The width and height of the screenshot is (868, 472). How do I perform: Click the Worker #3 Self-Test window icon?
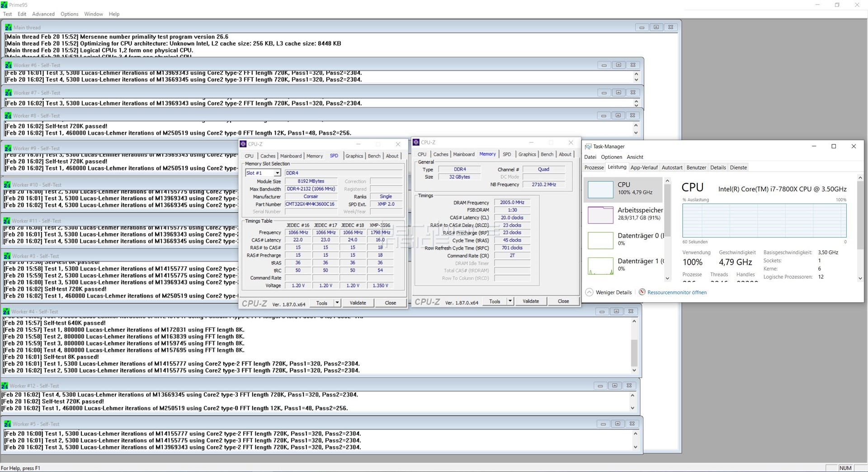[7, 256]
